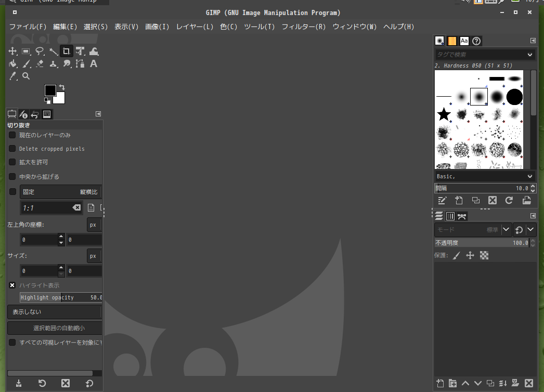Toggle lock alpha channel checkerboard icon

tap(484, 256)
